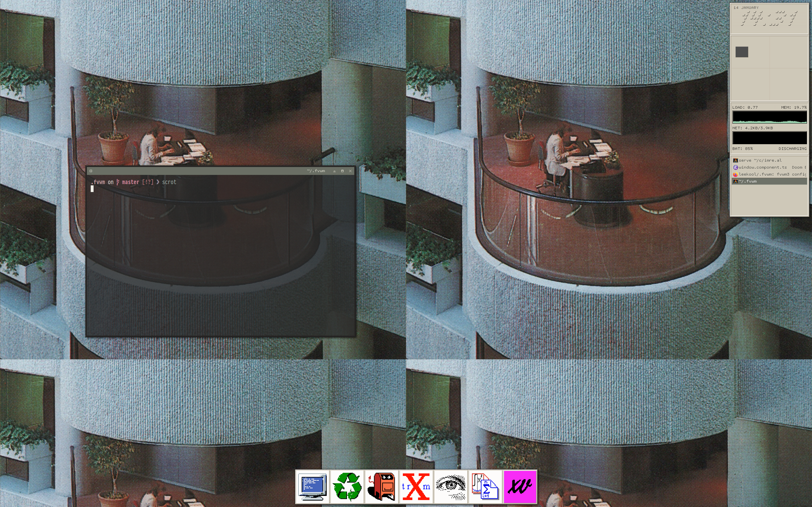The image size is (812, 507).
Task: Click the Firefox icon in the window list
Action: pyautogui.click(x=735, y=174)
